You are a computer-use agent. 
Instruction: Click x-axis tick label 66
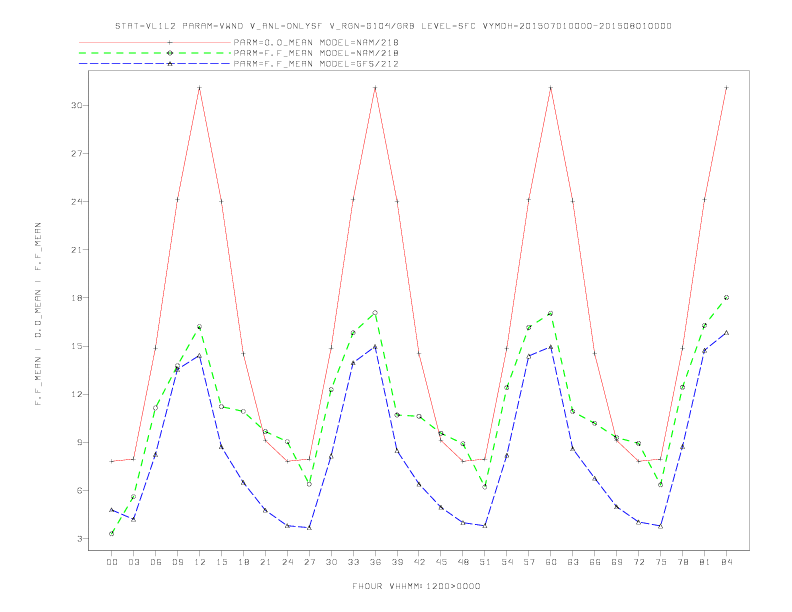point(595,562)
